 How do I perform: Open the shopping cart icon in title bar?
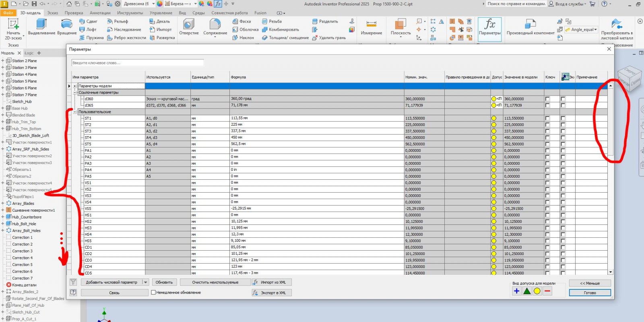tap(592, 4)
